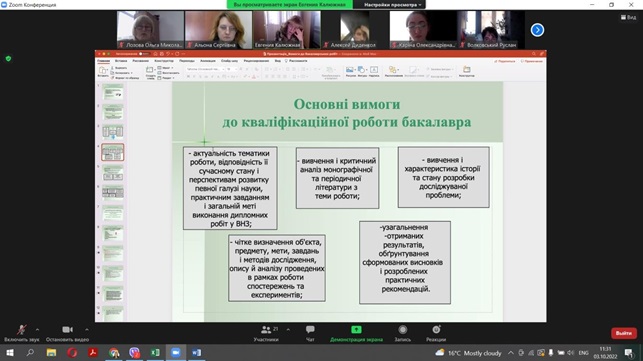Click the Конструктор designer icon at ribbon end
Viewport: 643px width, 361px height.
click(467, 71)
